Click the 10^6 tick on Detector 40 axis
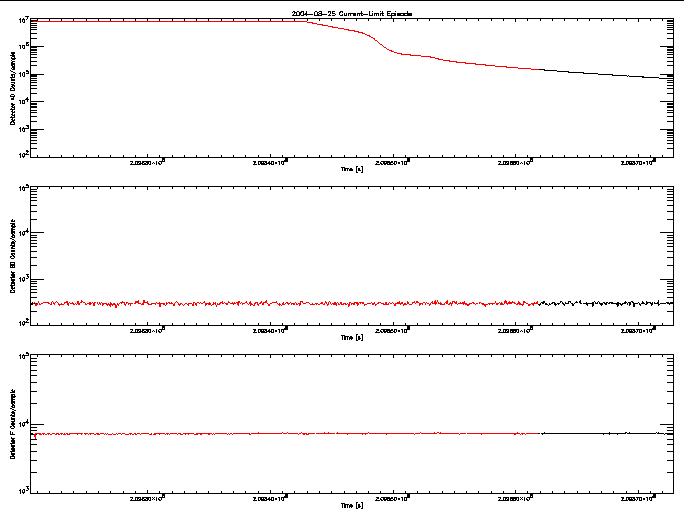This screenshot has width=684, height=518. pyautogui.click(x=24, y=47)
